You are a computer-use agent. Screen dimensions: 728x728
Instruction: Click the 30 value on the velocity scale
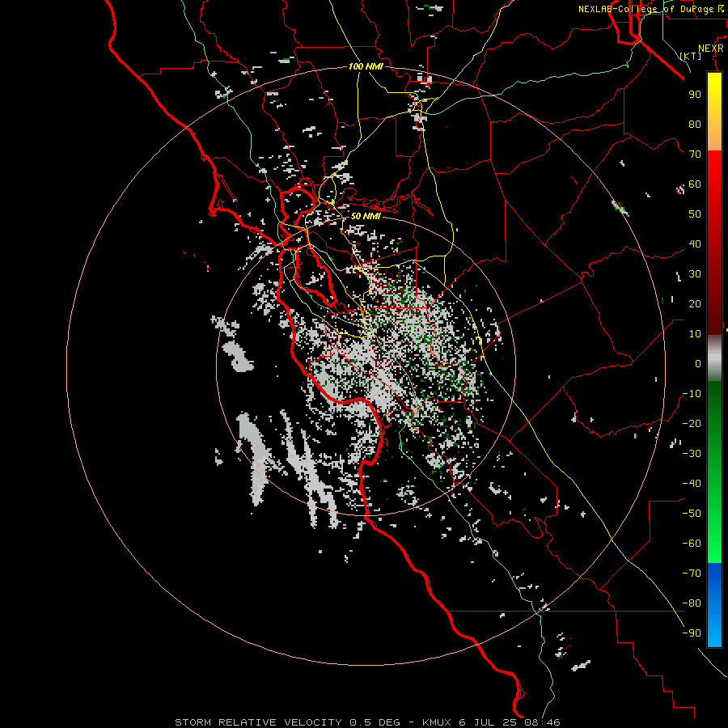tap(695, 274)
